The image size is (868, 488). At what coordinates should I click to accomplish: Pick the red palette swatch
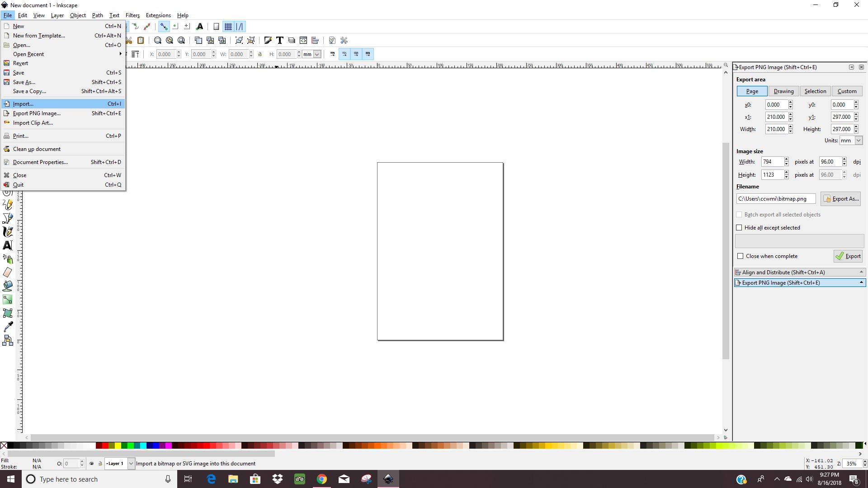(x=105, y=446)
